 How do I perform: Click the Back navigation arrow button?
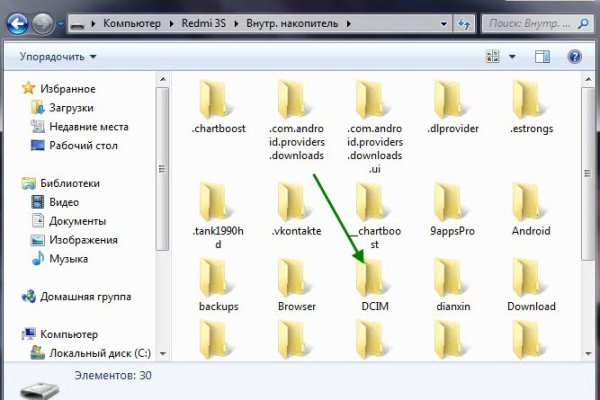coord(19,21)
